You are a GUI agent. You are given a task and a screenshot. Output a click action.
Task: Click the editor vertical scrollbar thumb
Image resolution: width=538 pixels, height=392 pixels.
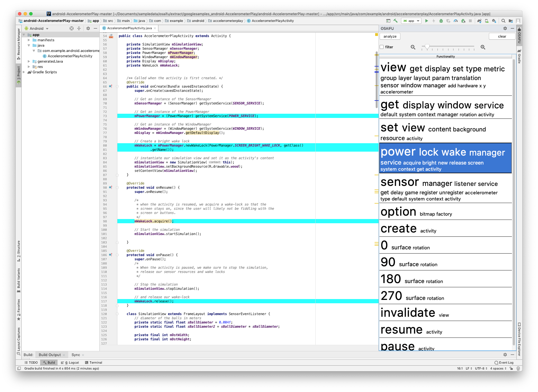[x=377, y=80]
